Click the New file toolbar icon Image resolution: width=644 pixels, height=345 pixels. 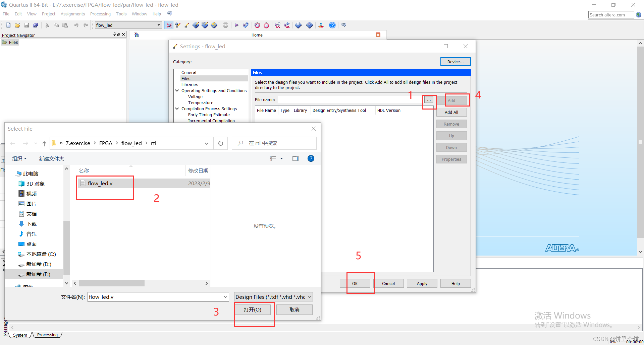[8, 25]
